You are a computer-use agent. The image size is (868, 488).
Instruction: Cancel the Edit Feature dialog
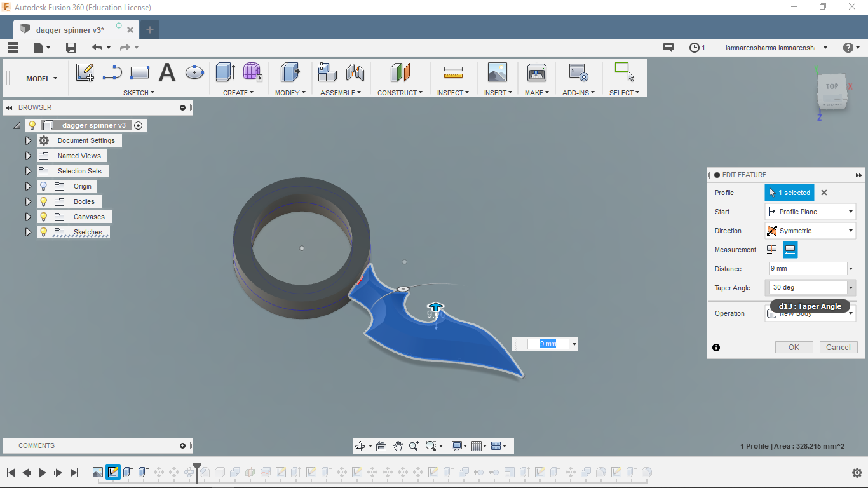click(x=838, y=348)
